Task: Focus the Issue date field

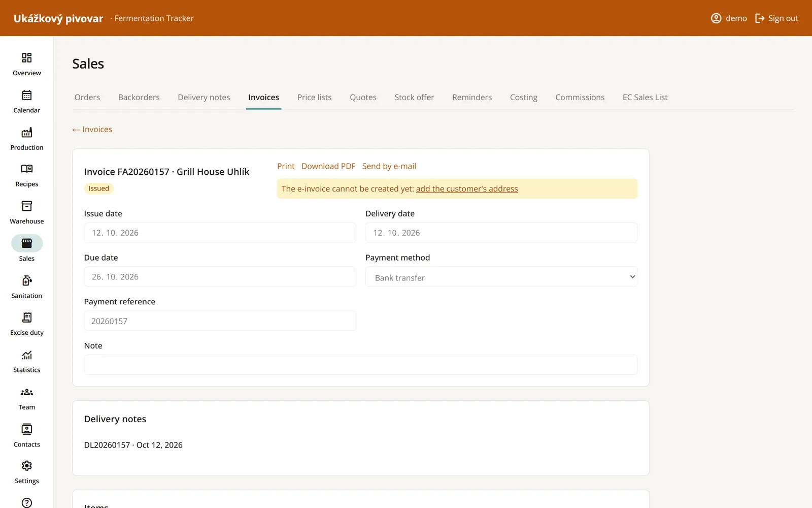Action: 220,233
